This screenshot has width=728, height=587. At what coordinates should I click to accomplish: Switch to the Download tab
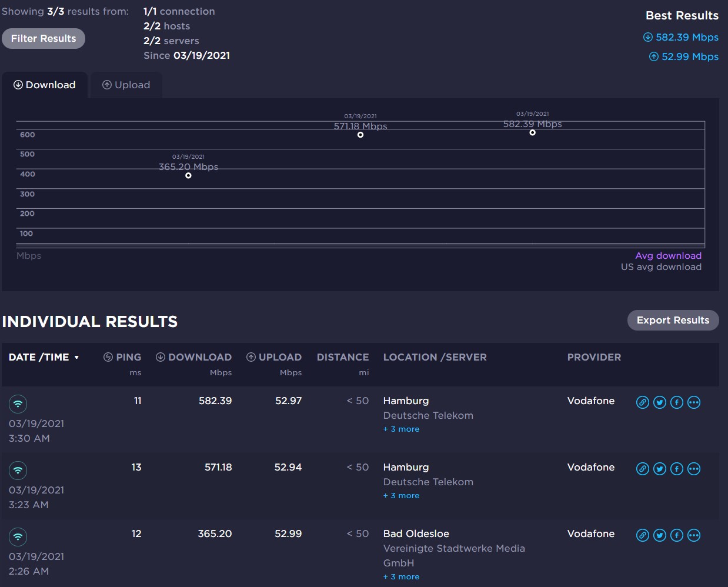[45, 85]
